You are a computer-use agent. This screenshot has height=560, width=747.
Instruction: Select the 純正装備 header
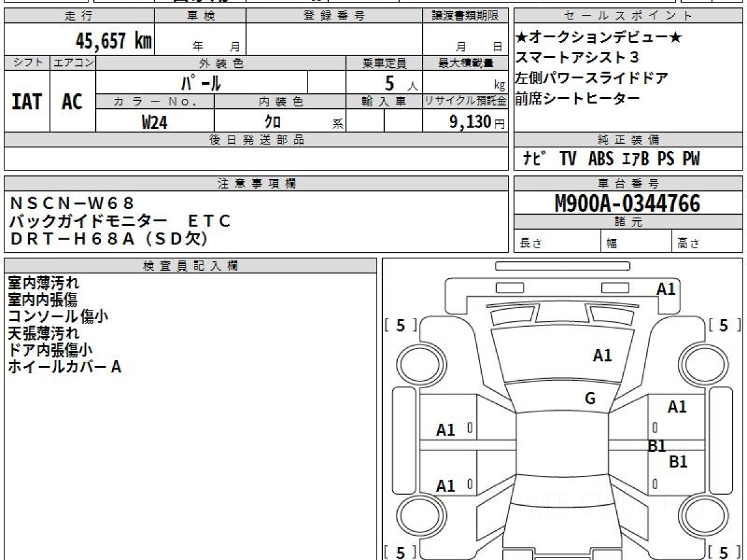(628, 140)
